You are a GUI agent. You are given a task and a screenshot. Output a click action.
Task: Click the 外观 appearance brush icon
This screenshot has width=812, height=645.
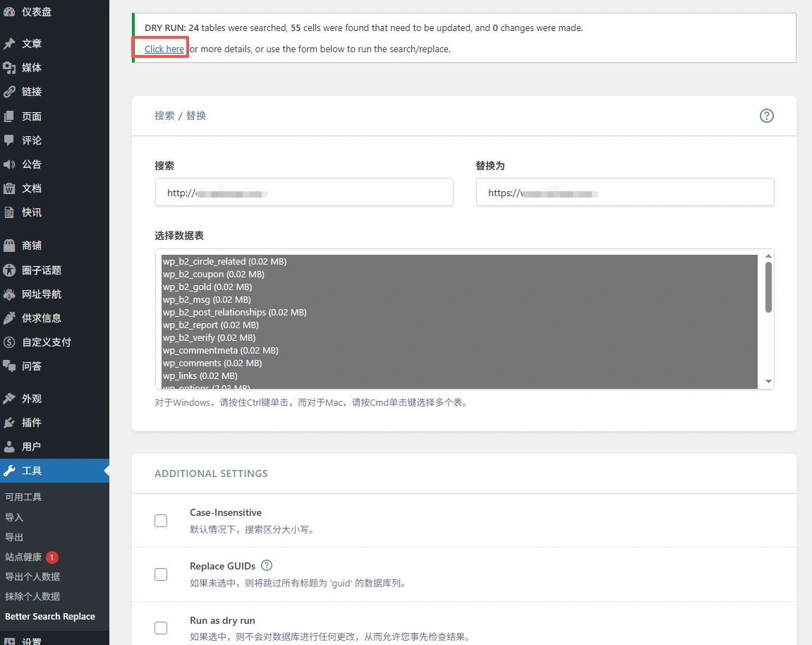pyautogui.click(x=9, y=399)
